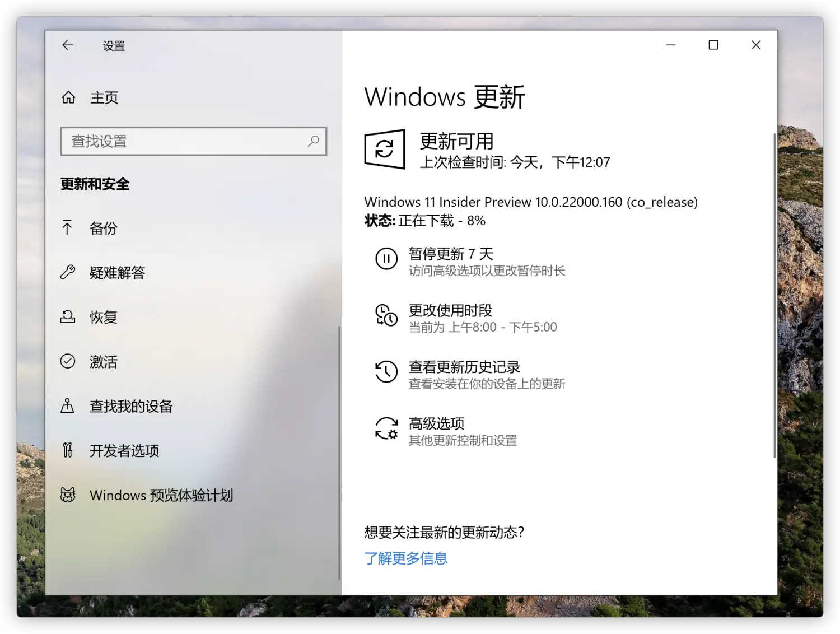Click the clock icon for 更改使用时段
The width and height of the screenshot is (840, 634).
coord(386,315)
